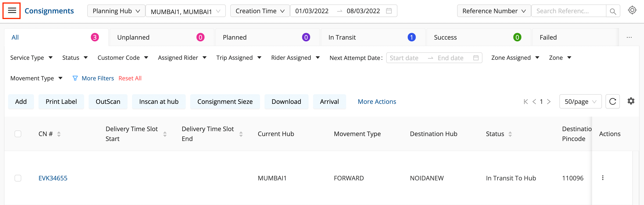Change the 50/page size dropdown
The width and height of the screenshot is (644, 205).
[x=580, y=102]
